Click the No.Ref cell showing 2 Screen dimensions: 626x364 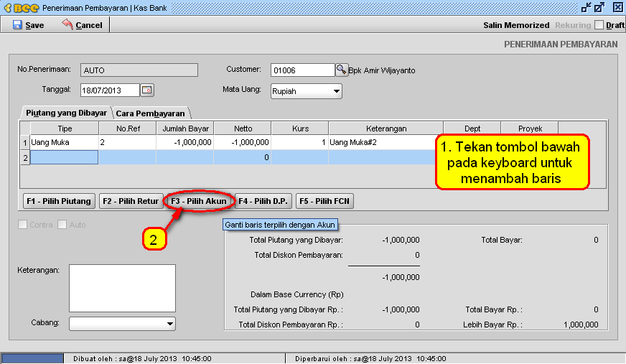[128, 142]
